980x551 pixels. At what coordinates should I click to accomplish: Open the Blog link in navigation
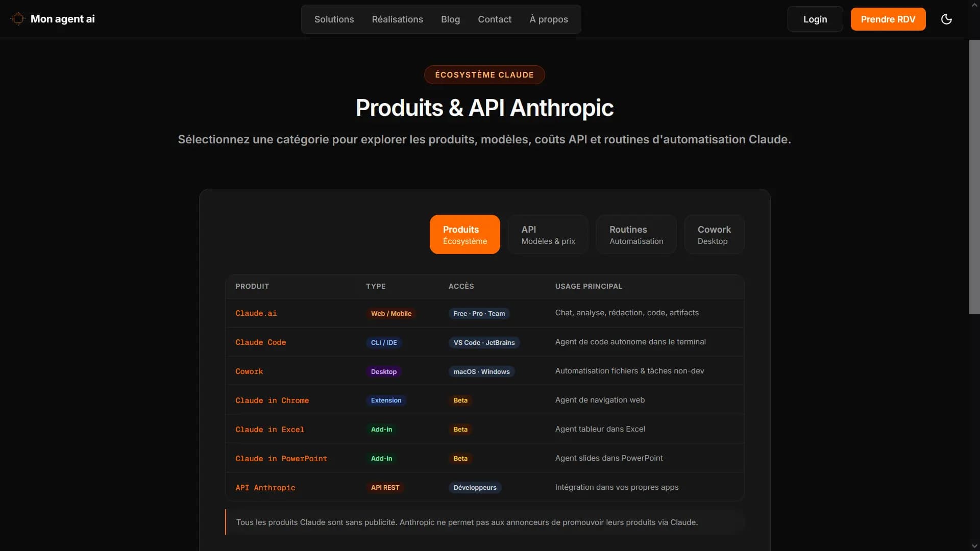click(x=450, y=19)
